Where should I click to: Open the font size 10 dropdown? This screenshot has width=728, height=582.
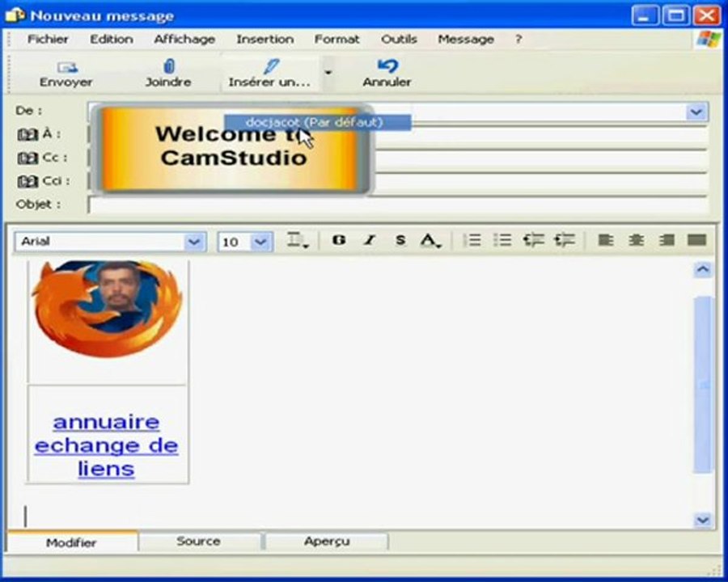[x=260, y=242]
